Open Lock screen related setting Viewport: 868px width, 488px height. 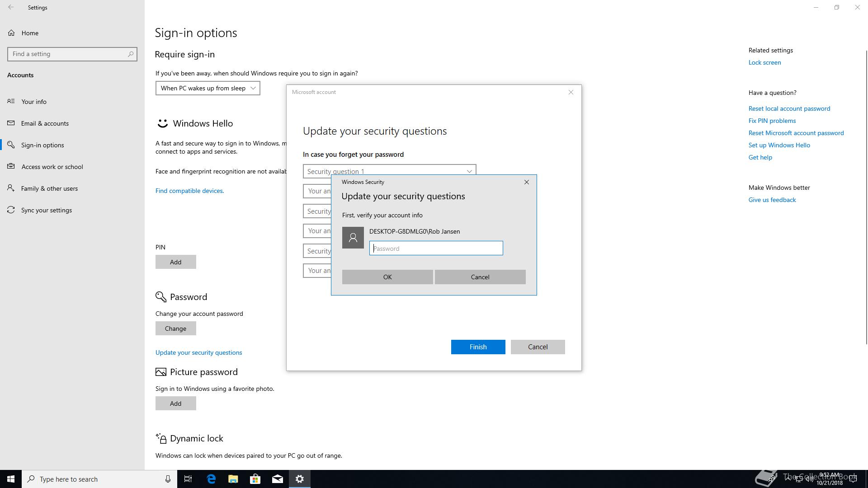[x=764, y=62]
